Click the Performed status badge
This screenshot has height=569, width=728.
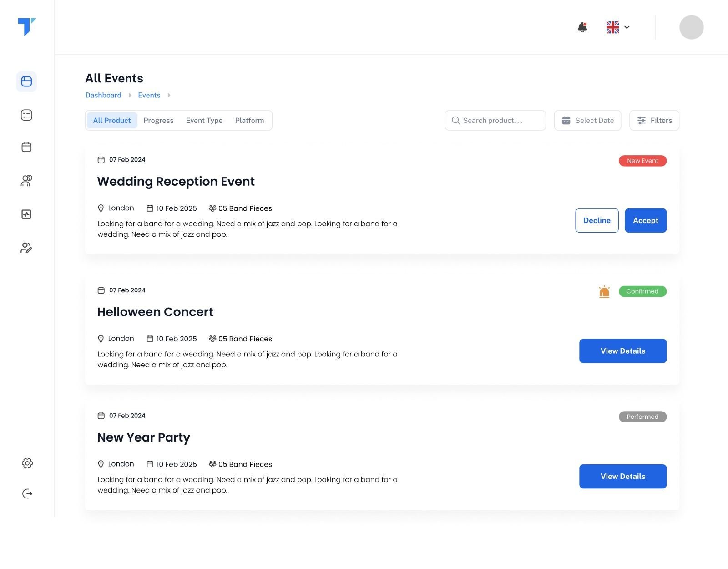[x=642, y=417]
